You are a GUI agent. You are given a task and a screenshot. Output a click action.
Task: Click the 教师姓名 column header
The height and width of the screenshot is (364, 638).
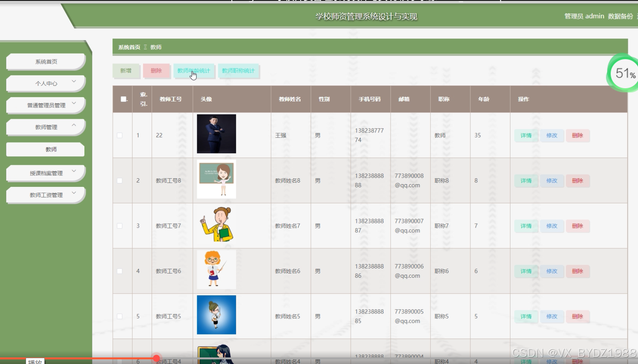(290, 99)
